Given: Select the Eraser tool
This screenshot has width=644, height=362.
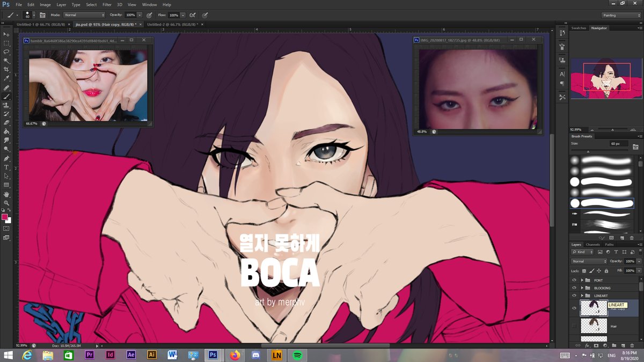Looking at the screenshot, I should [6, 123].
